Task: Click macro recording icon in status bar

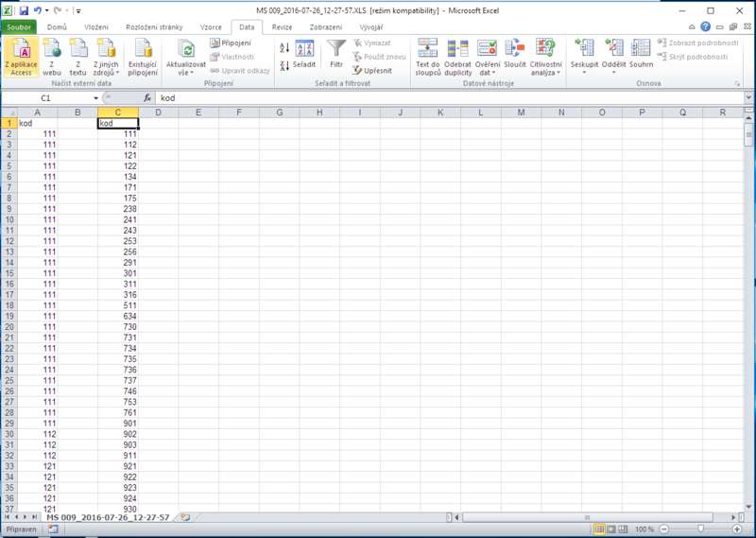Action: click(53, 529)
